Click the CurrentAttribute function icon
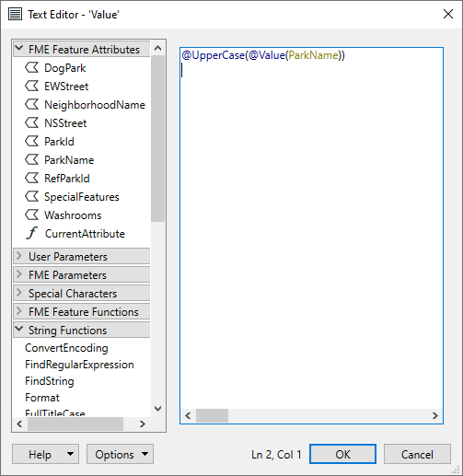 [x=32, y=233]
